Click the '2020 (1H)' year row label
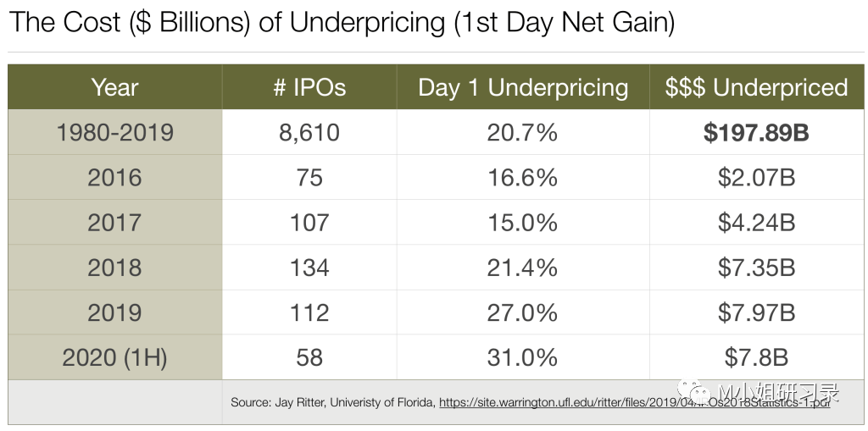This screenshot has height=431, width=868. pyautogui.click(x=114, y=357)
